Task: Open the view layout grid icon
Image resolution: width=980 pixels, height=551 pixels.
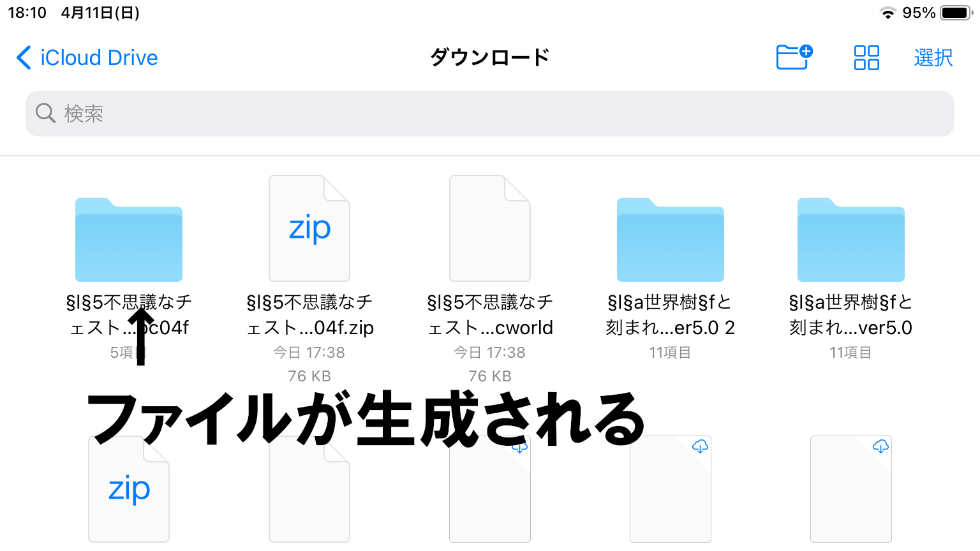Action: click(x=866, y=57)
